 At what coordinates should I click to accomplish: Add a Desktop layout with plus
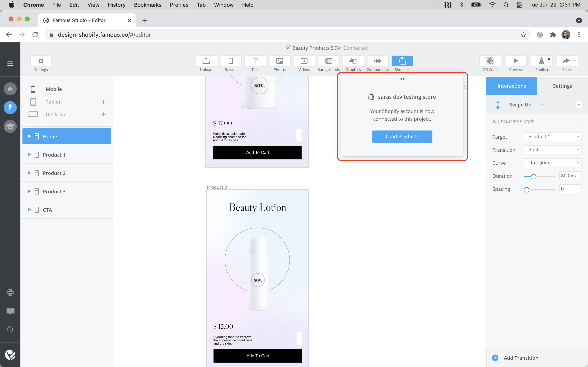104,114
